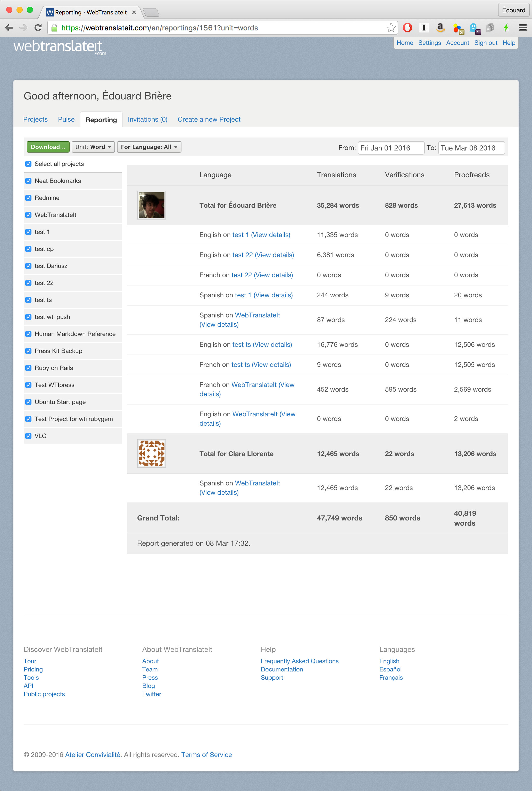Click the Ghostery ghost extension icon

(474, 28)
